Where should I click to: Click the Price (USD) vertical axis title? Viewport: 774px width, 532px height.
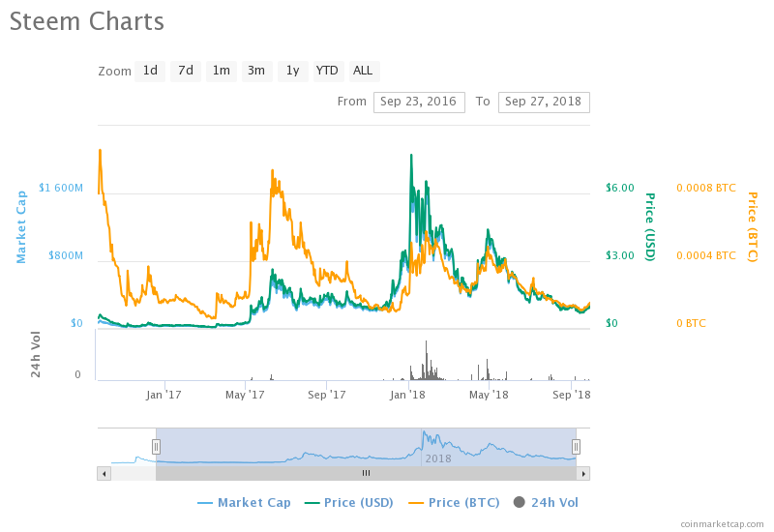[650, 227]
